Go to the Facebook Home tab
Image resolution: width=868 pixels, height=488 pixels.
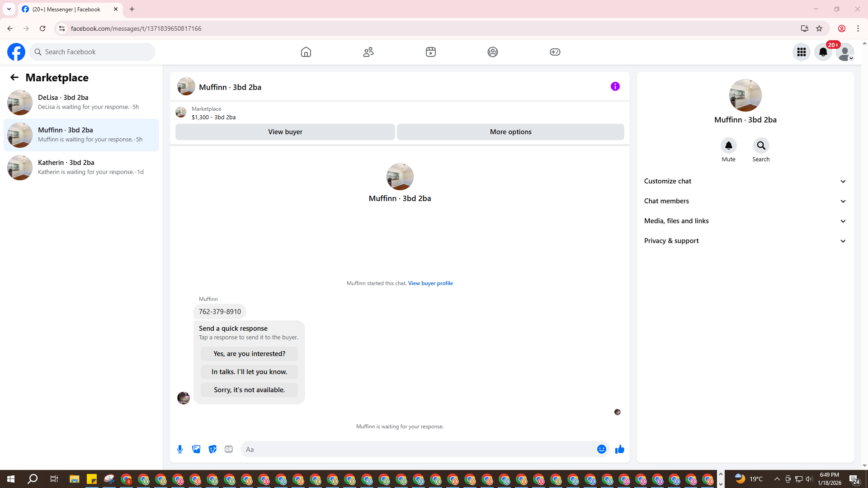306,52
